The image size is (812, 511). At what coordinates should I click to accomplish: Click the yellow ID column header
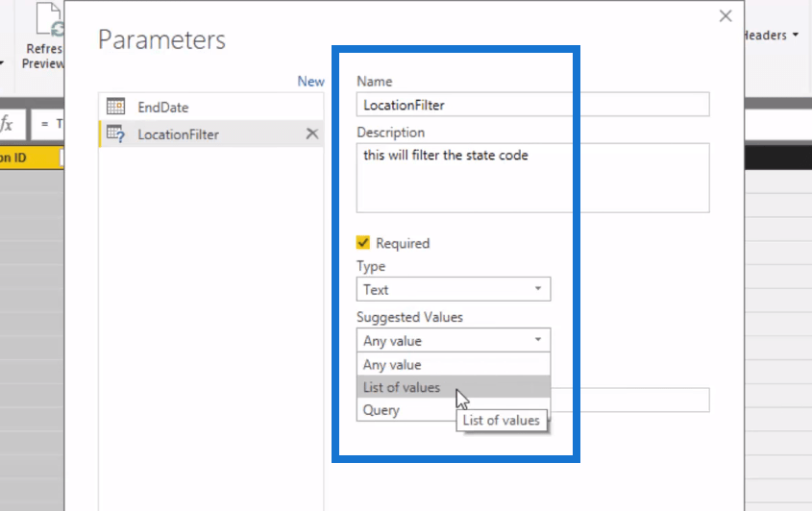(31, 158)
